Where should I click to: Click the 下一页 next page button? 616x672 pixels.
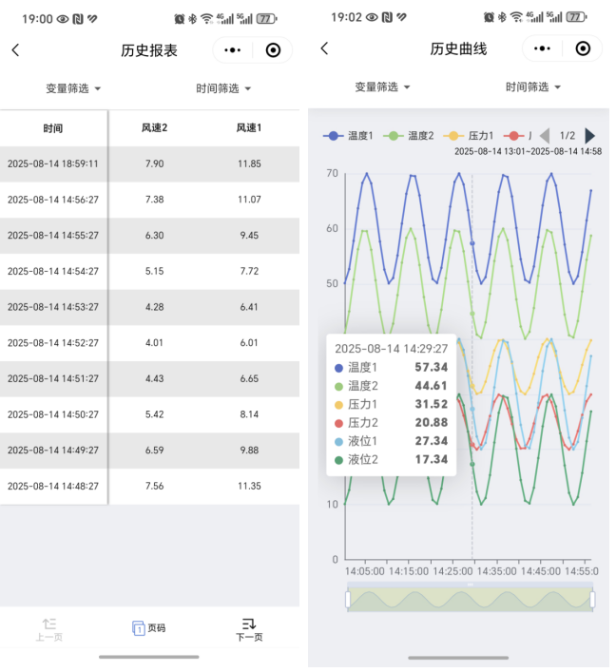tap(249, 629)
